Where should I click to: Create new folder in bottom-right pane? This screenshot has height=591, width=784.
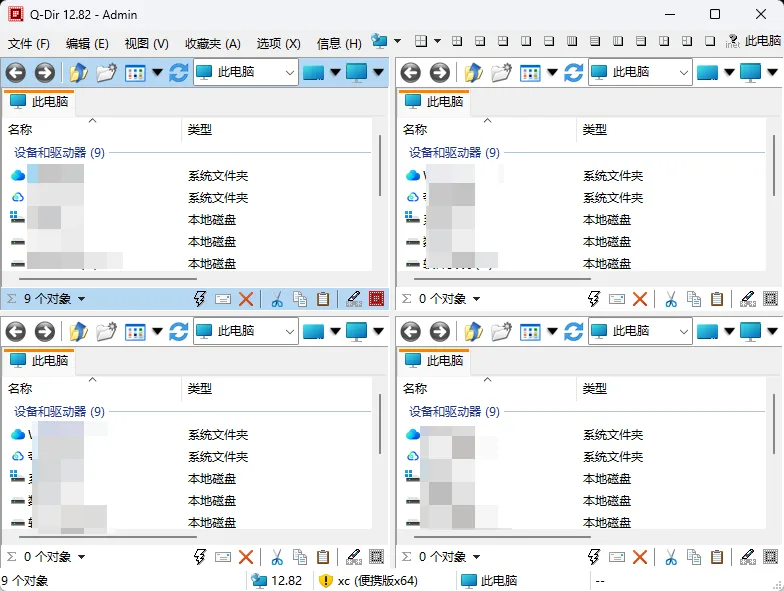pos(501,332)
